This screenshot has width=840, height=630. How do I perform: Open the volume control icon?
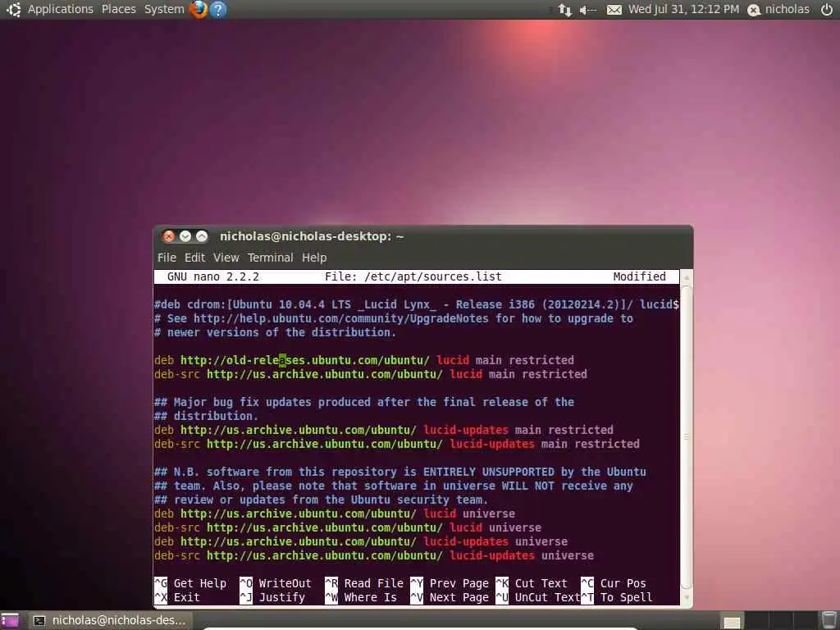click(587, 10)
